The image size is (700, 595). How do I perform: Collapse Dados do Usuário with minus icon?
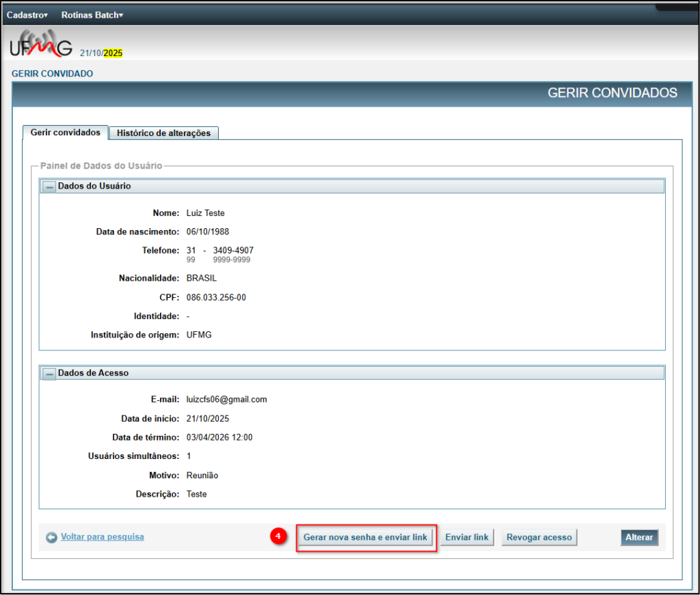[x=50, y=186]
